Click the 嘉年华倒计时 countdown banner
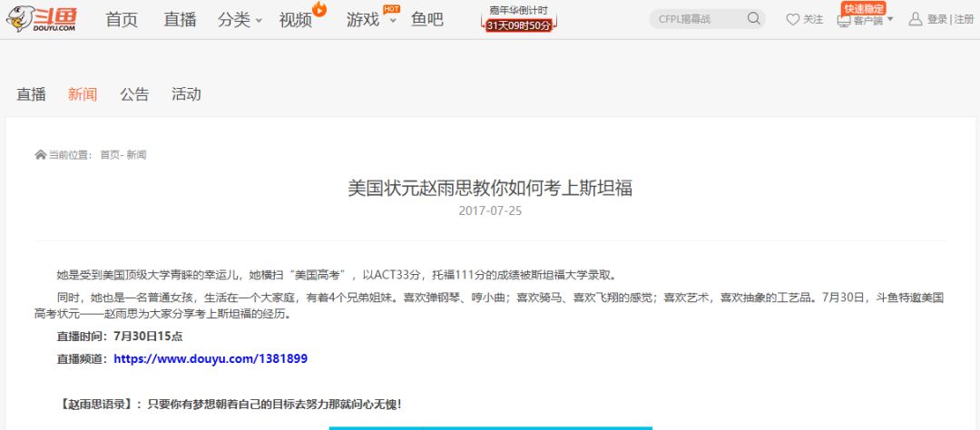 point(519,18)
